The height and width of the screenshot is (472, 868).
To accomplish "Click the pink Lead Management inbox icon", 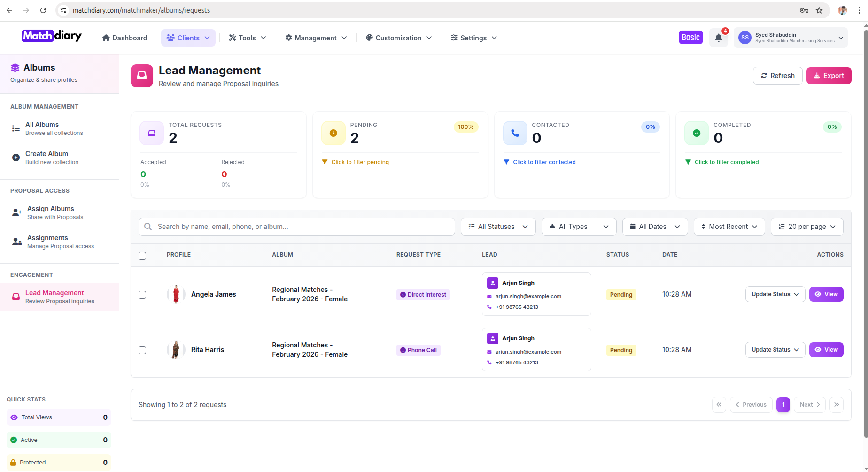I will click(142, 76).
